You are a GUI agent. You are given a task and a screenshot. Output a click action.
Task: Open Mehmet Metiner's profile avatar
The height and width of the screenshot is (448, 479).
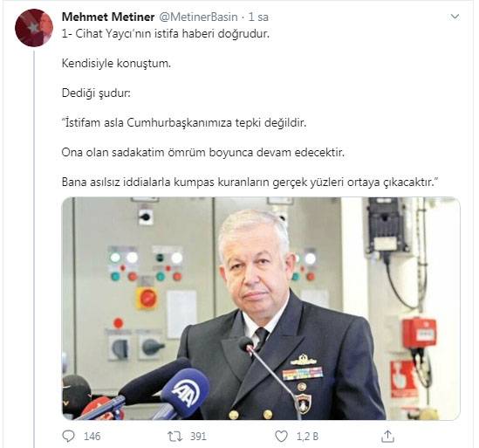pos(34,28)
